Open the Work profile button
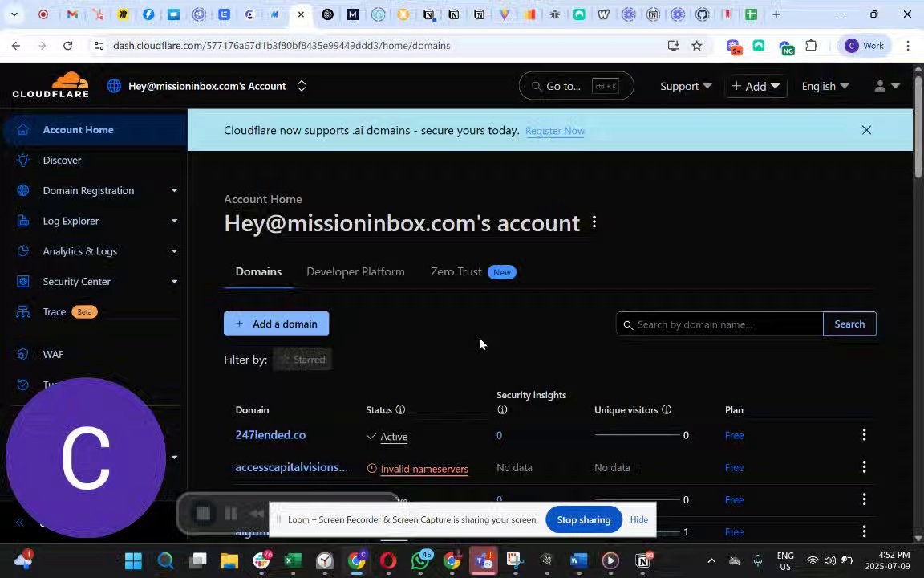Image resolution: width=924 pixels, height=578 pixels. [x=864, y=46]
